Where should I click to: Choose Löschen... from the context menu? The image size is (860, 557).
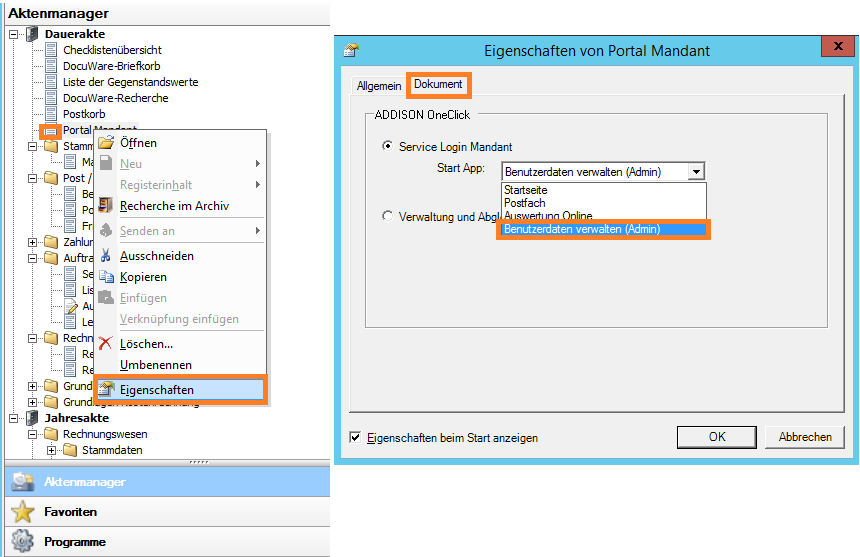[180, 344]
